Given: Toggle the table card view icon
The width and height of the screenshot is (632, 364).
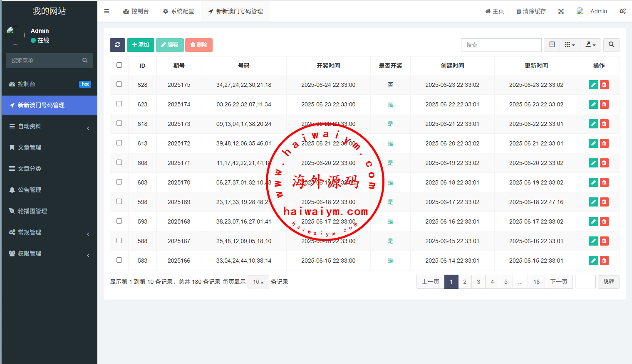Looking at the screenshot, I should tap(552, 45).
